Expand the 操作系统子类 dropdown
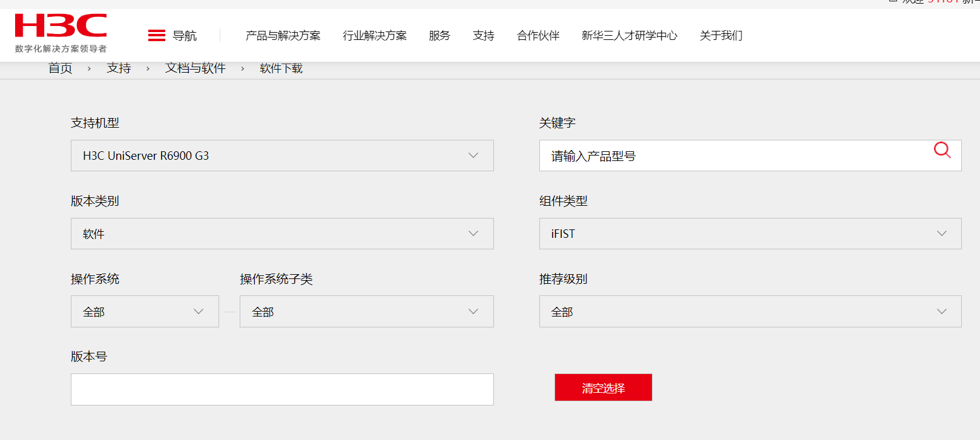Viewport: 980px width, 440px height. tap(366, 312)
